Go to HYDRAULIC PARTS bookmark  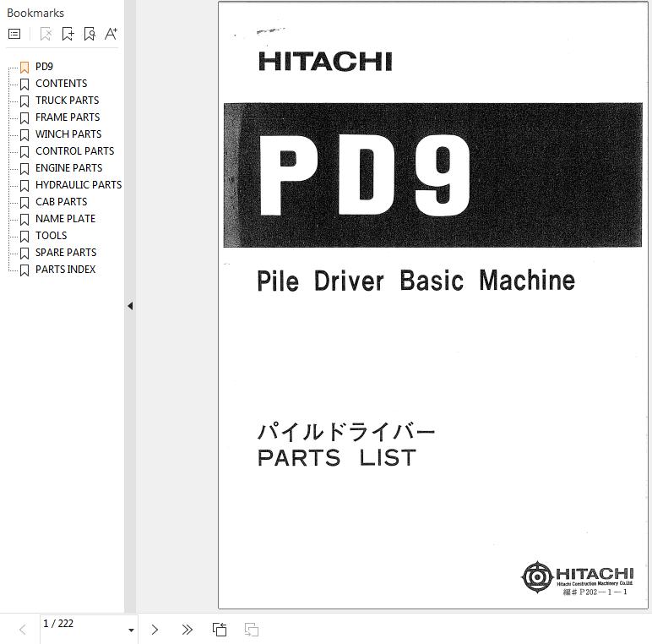79,185
